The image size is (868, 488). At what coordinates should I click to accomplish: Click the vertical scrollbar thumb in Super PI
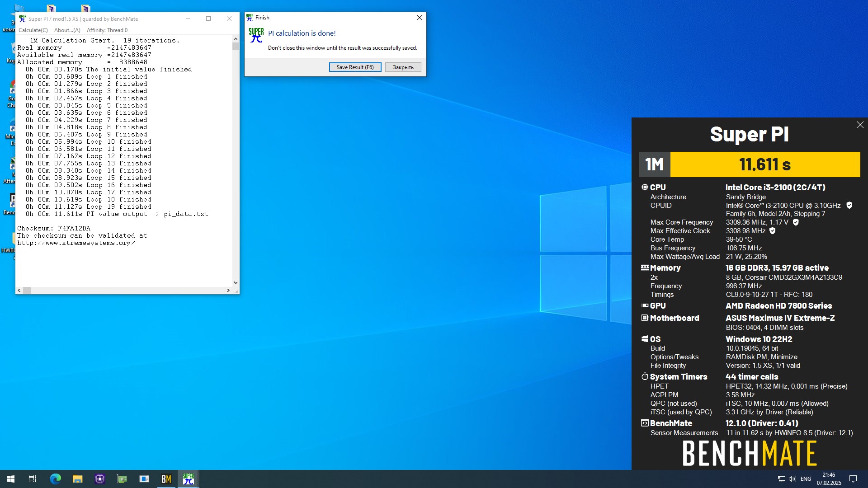tap(236, 46)
